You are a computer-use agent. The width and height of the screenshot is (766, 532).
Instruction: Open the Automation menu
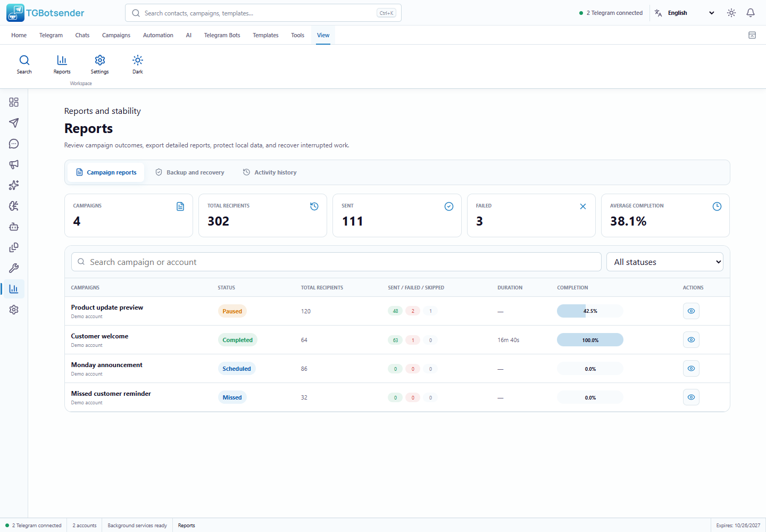tap(158, 35)
